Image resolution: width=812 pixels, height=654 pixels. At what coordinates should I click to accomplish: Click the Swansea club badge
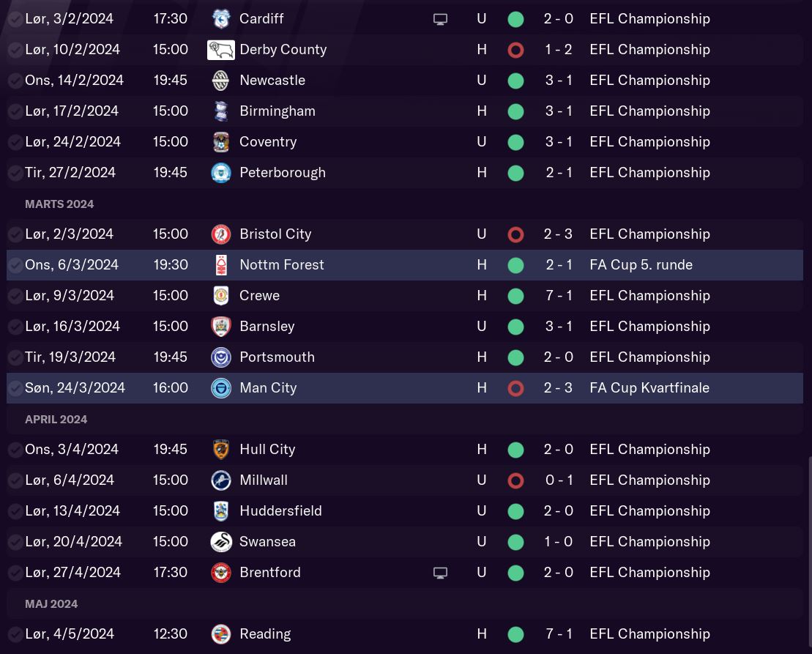(220, 542)
